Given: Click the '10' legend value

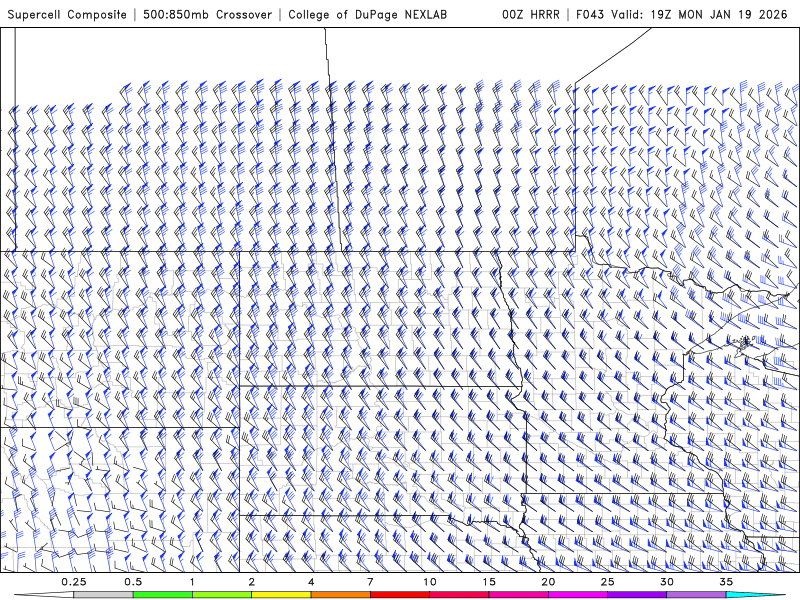Looking at the screenshot, I should pyautogui.click(x=430, y=582).
